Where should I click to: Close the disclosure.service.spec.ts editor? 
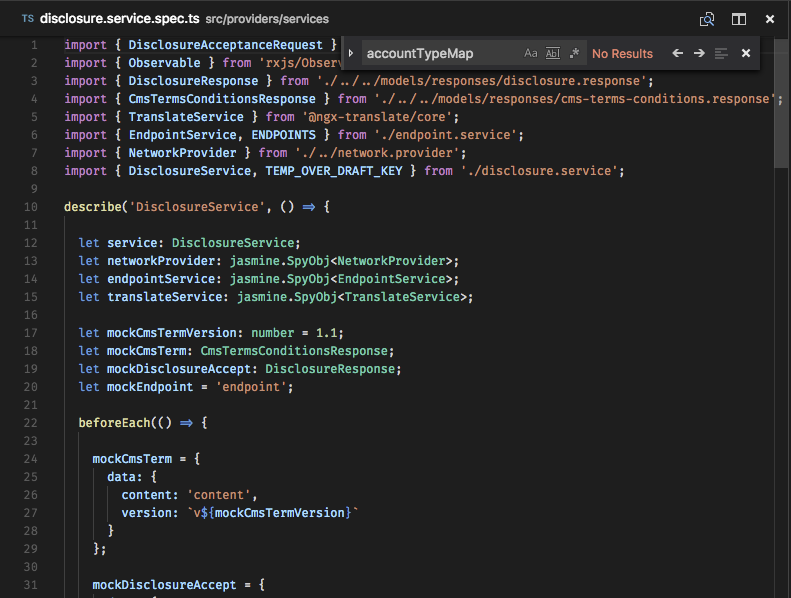coord(770,19)
